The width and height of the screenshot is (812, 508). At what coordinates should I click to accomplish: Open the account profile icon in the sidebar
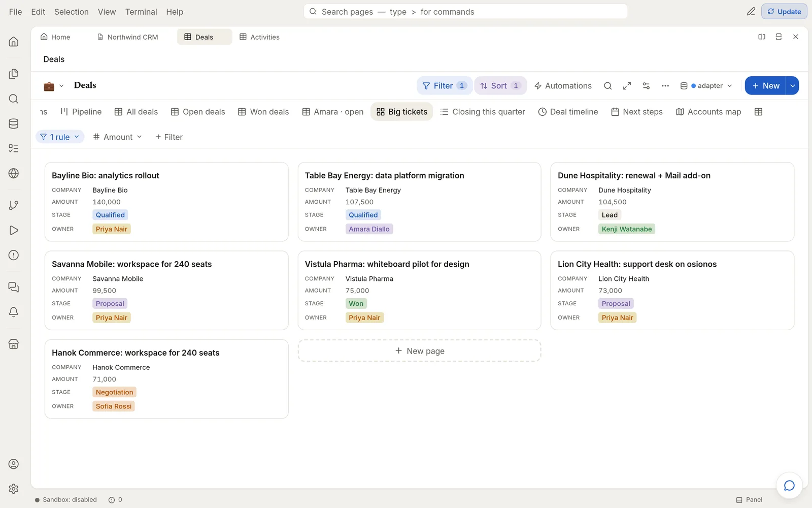pos(14,464)
